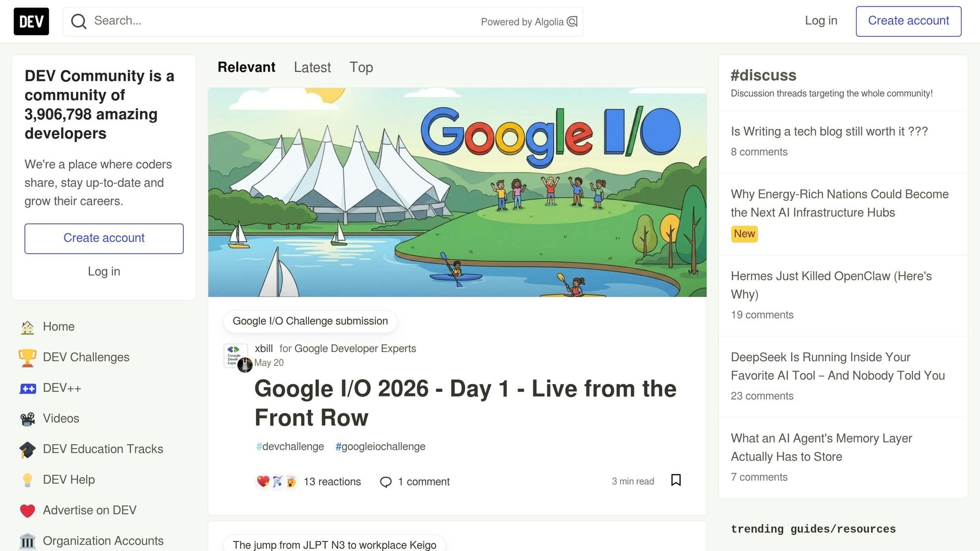Click the Google I/O cover image
The width and height of the screenshot is (980, 551).
pyautogui.click(x=457, y=192)
